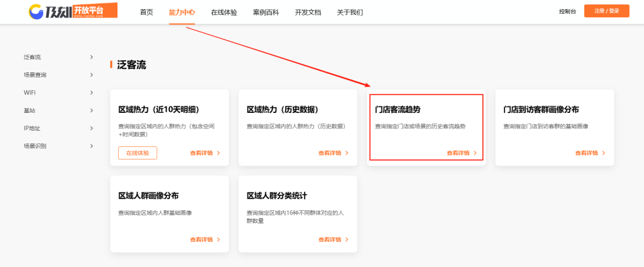644x267 pixels.
Task: Expand the 泛客流 sidebar chevron
Action: (x=92, y=57)
